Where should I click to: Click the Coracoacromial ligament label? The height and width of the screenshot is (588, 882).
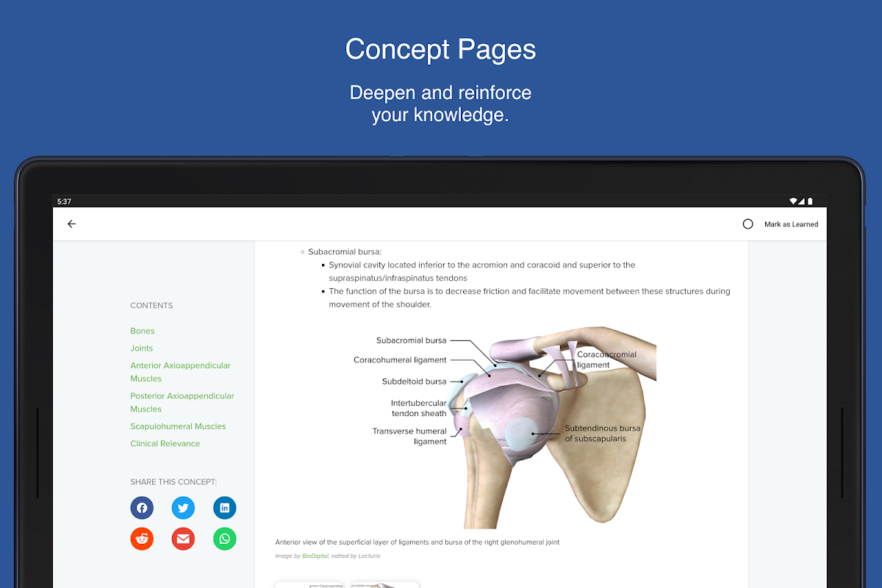click(606, 359)
